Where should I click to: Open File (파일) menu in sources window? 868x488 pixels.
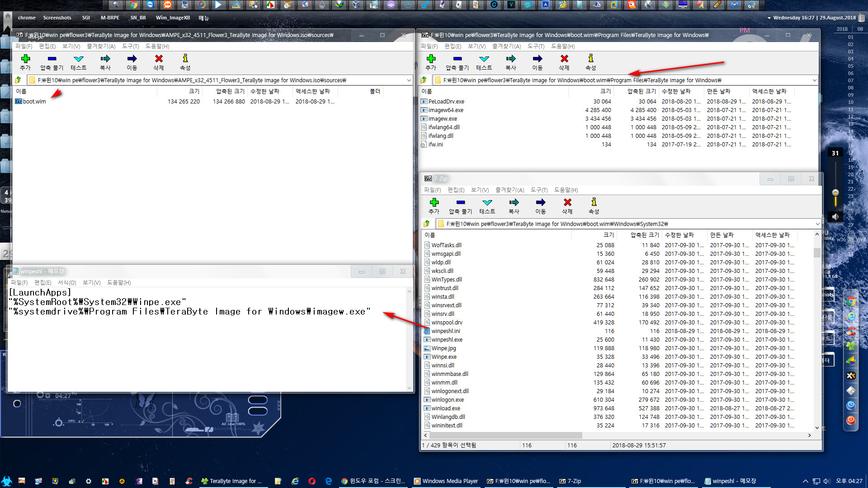click(24, 46)
